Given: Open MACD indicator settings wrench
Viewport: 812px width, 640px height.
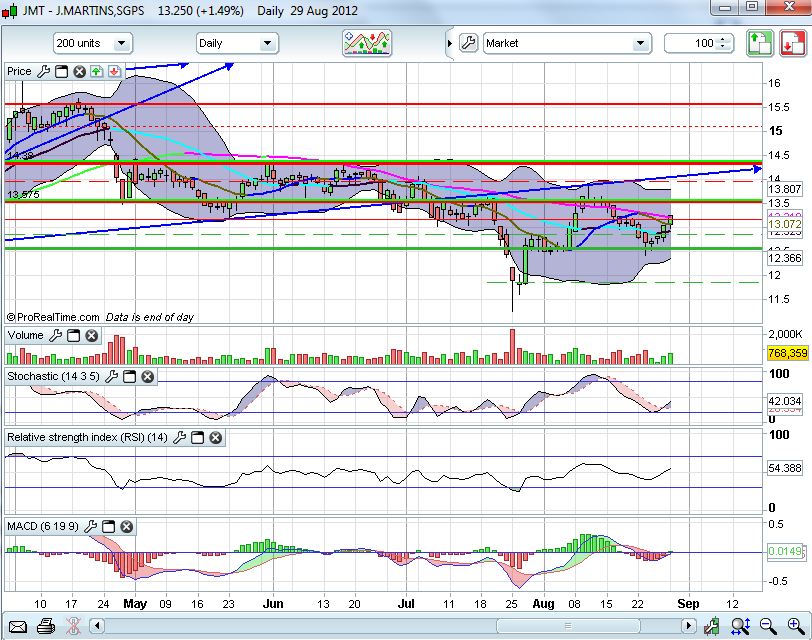Looking at the screenshot, I should [90, 527].
